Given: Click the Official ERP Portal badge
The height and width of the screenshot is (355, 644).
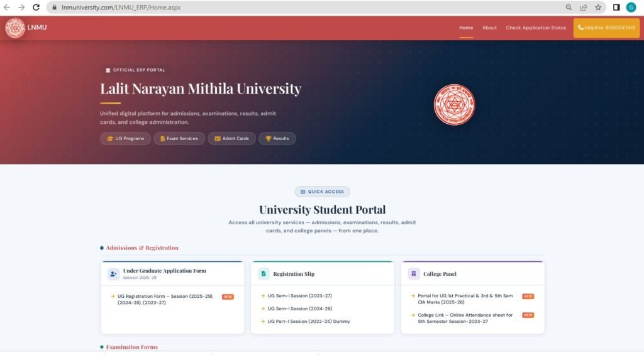Looking at the screenshot, I should click(135, 70).
